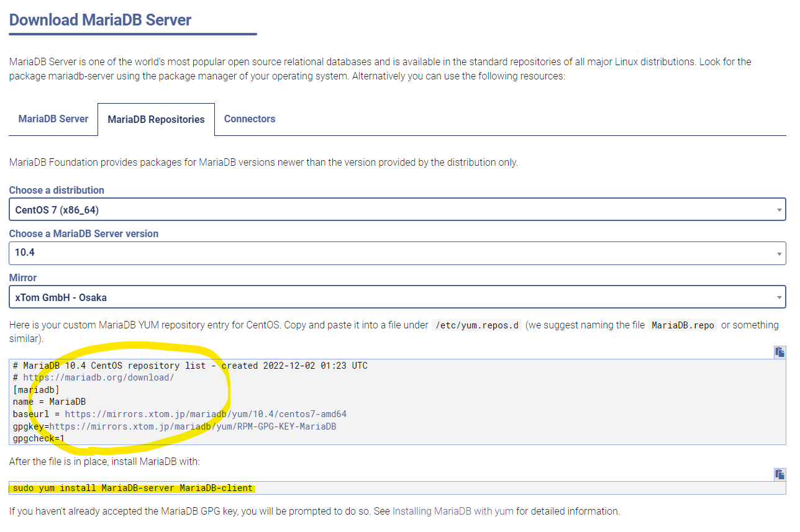Viewport: 800px width, 532px height.
Task: Switch to the Connectors tab
Action: [250, 119]
